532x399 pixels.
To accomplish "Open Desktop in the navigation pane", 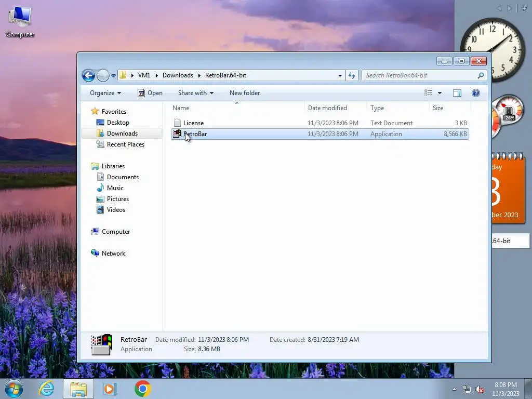I will (118, 123).
